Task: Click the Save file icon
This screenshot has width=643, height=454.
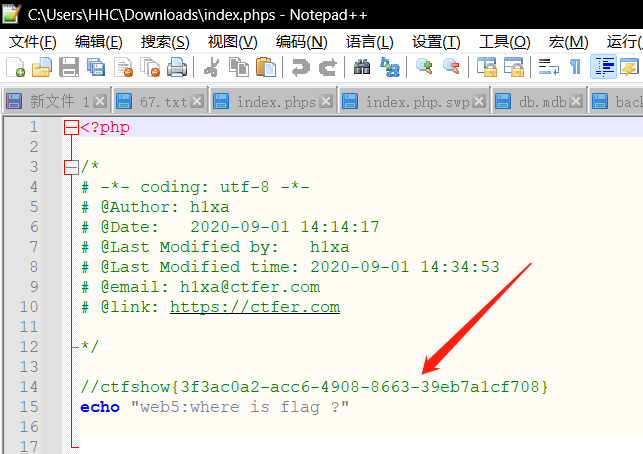Action: [69, 67]
